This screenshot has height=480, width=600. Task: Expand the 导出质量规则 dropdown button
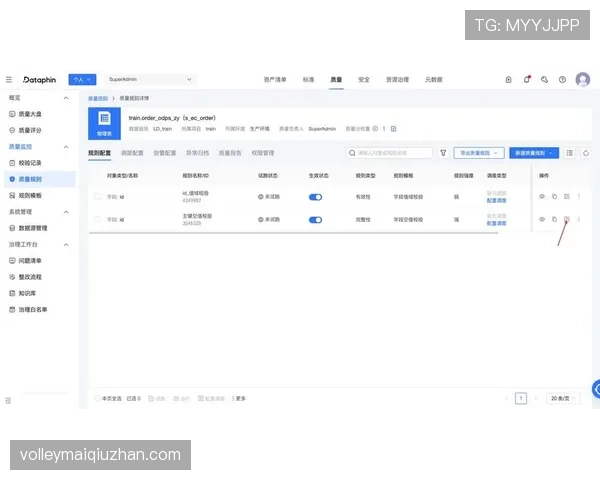[x=479, y=153]
